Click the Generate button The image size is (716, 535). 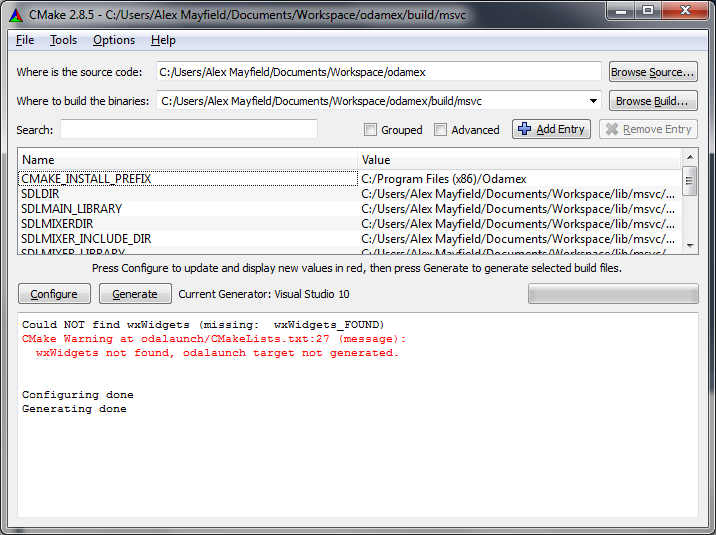[135, 294]
